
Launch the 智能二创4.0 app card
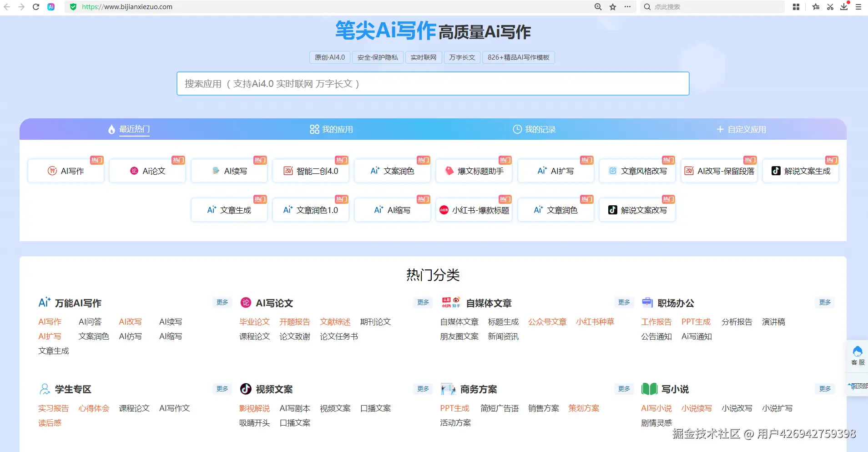click(311, 171)
